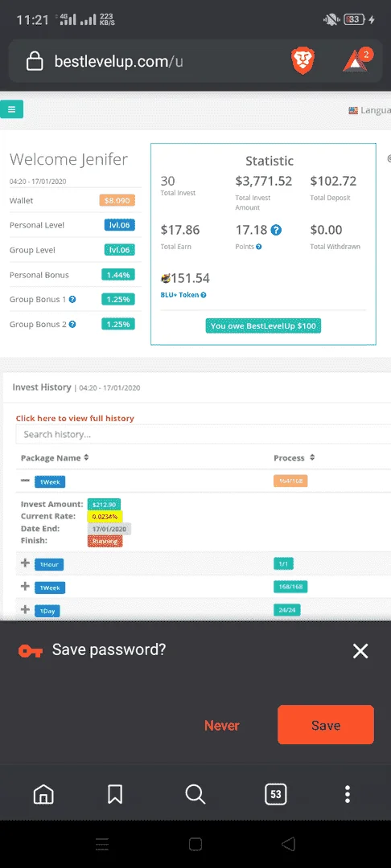Sort by Process column

294,458
